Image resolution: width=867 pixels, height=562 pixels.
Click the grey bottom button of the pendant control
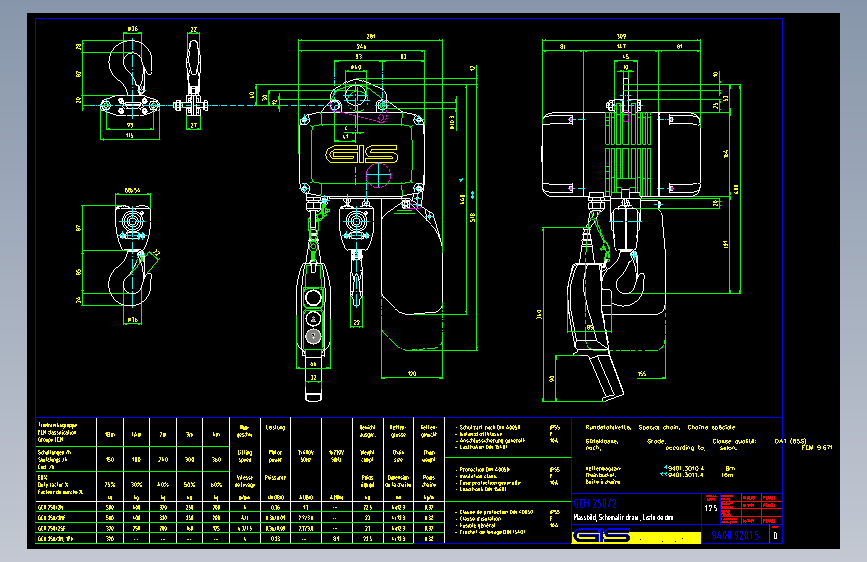tap(313, 336)
